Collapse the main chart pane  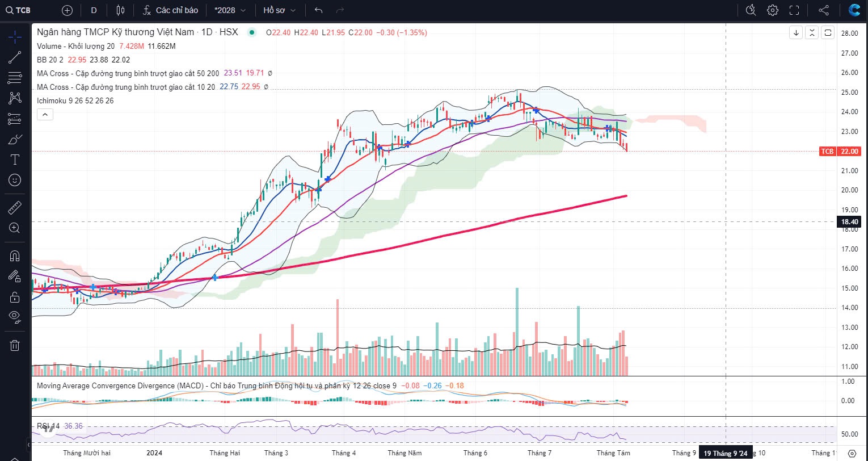pyautogui.click(x=812, y=32)
